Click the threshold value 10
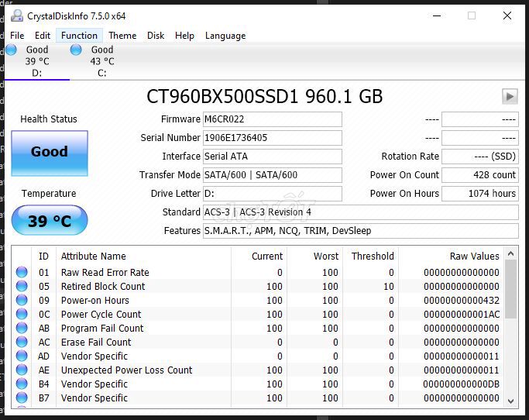Image resolution: width=529 pixels, height=420 pixels. (x=388, y=286)
